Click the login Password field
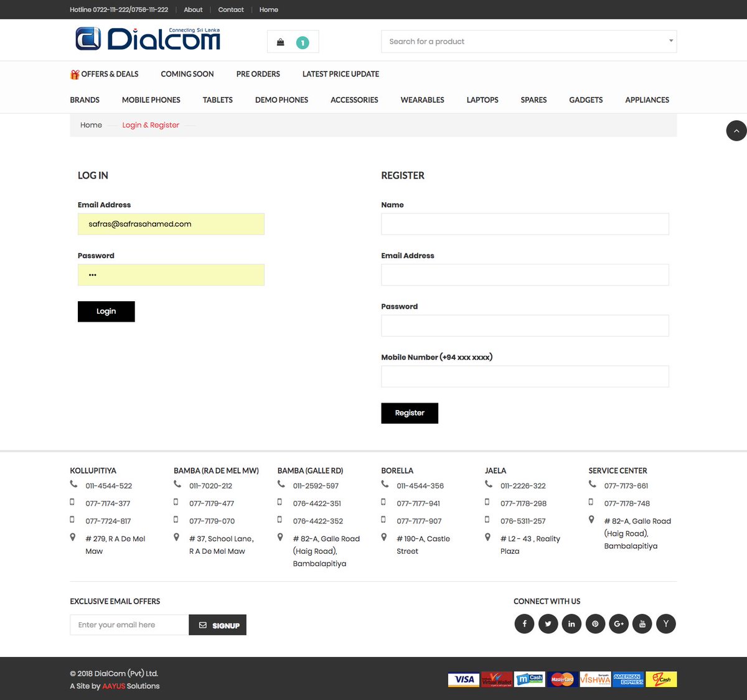Screen dimensions: 747x700 coord(171,275)
